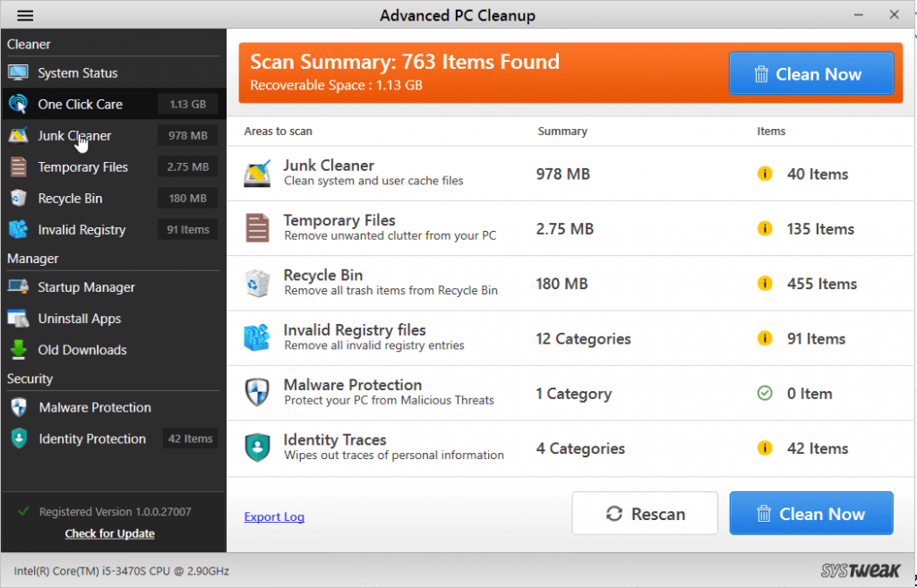
Task: Click the 2.75 MB badge in sidebar
Action: (x=188, y=167)
